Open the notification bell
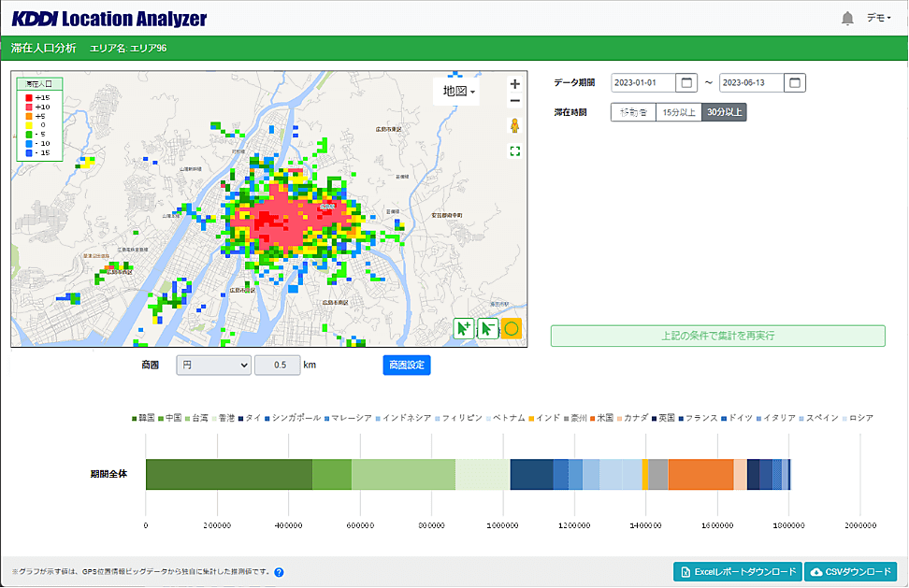The image size is (909, 588). (x=847, y=18)
